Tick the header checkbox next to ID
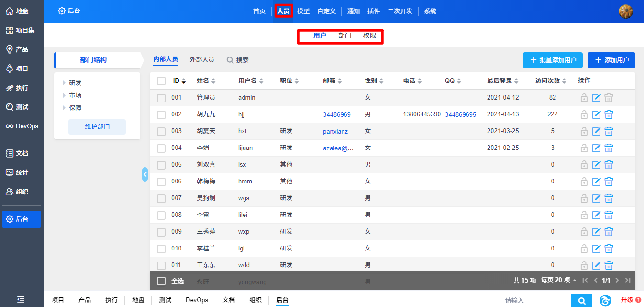The image size is (644, 307). point(161,81)
